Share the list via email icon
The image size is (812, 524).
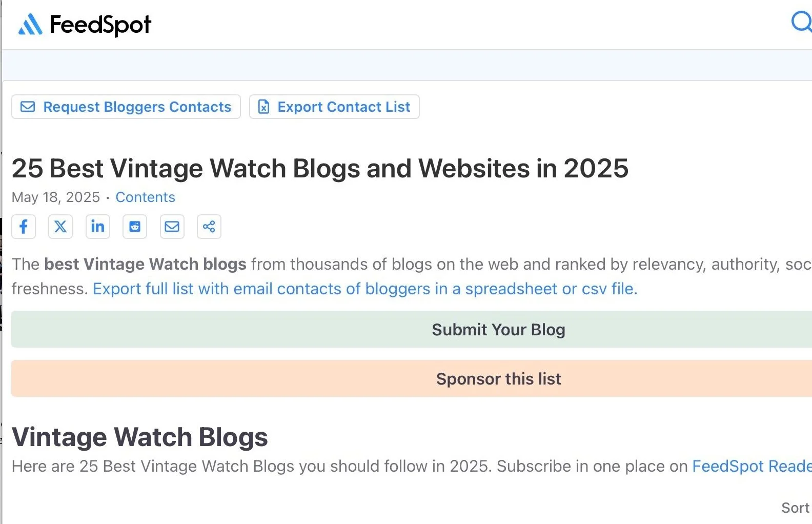tap(172, 227)
